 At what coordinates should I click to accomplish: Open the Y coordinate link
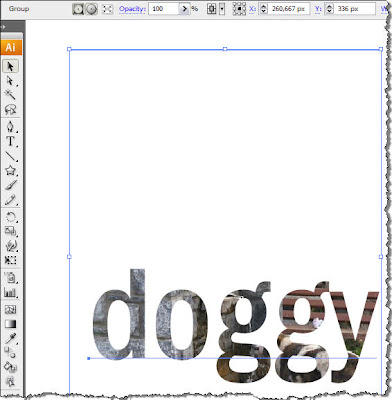[318, 9]
